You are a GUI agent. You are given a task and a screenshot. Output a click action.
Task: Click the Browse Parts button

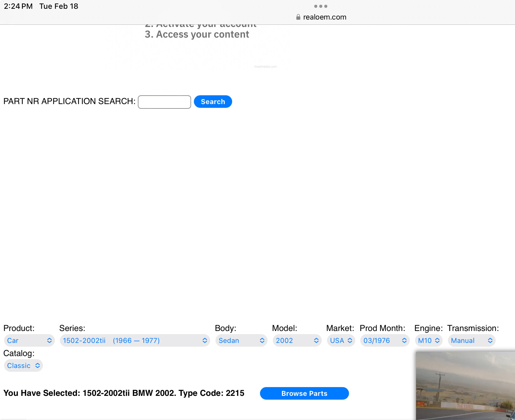click(x=304, y=393)
